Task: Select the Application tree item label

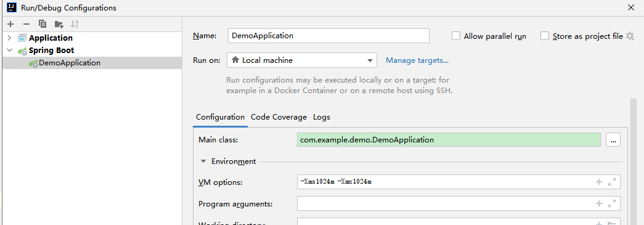Action: tap(51, 38)
